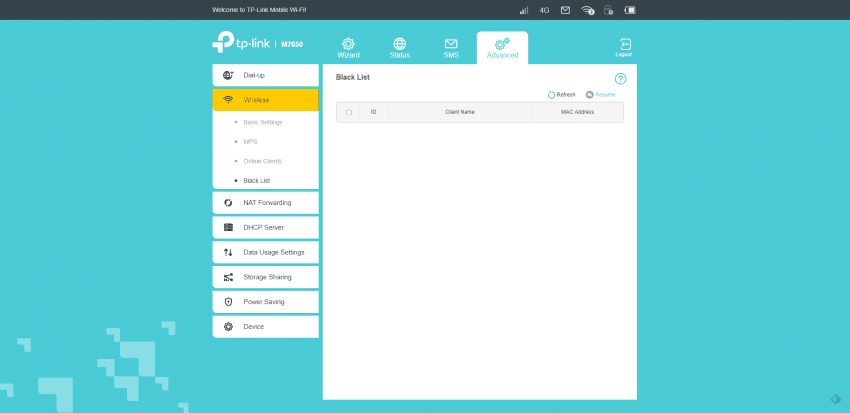Click the Storage Sharing icon

click(228, 277)
